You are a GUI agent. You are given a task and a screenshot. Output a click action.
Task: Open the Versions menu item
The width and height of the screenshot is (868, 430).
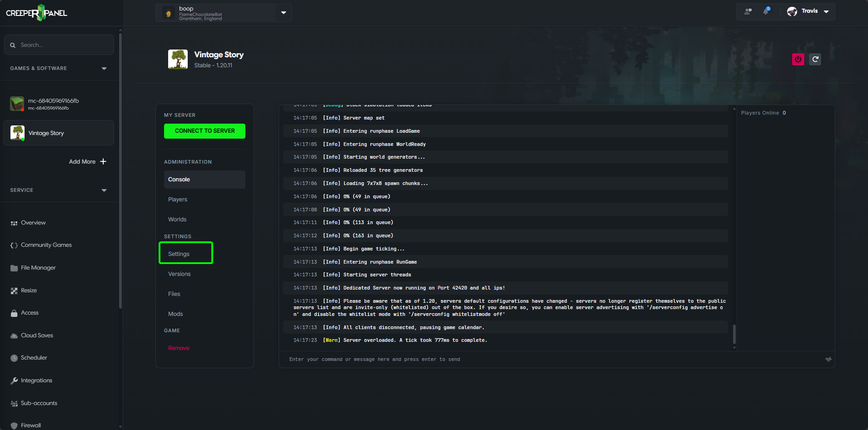point(180,274)
